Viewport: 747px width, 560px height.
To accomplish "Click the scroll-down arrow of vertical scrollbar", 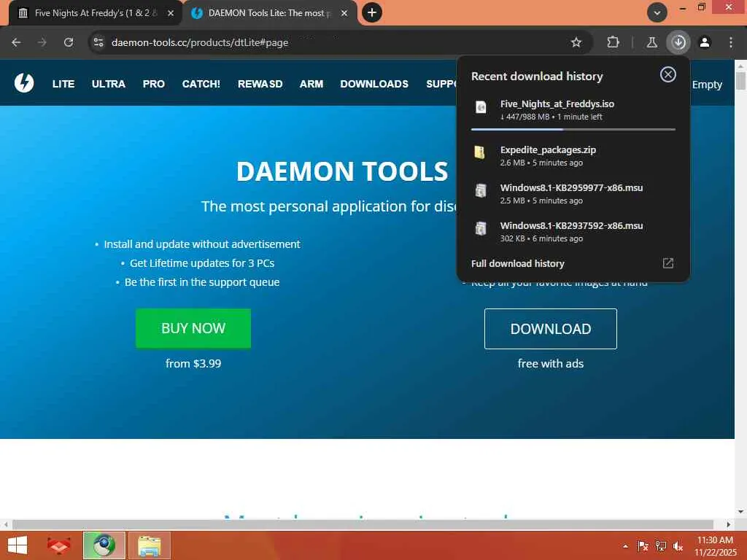I will [740, 512].
